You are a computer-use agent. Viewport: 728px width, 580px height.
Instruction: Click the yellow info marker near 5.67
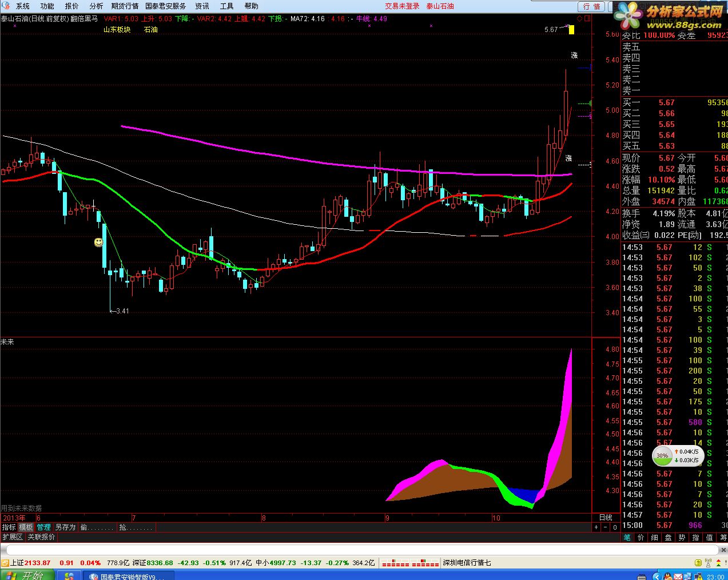tap(571, 29)
